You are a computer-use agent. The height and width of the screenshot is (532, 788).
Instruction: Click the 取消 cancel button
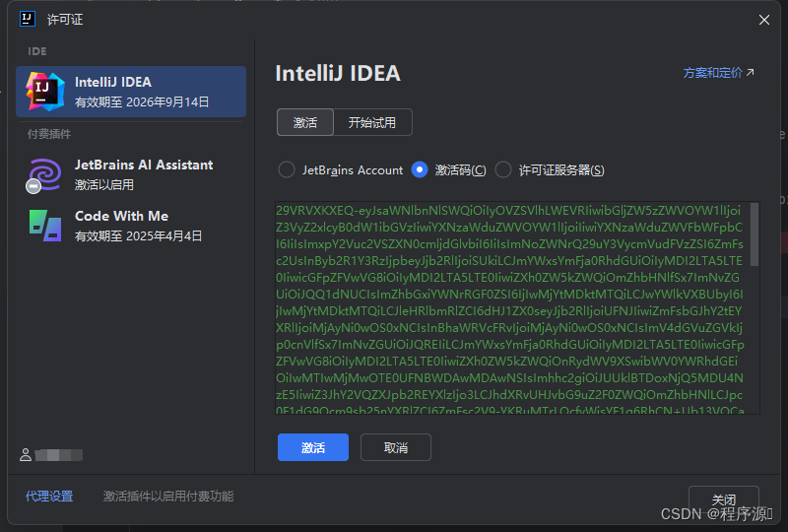pos(396,447)
